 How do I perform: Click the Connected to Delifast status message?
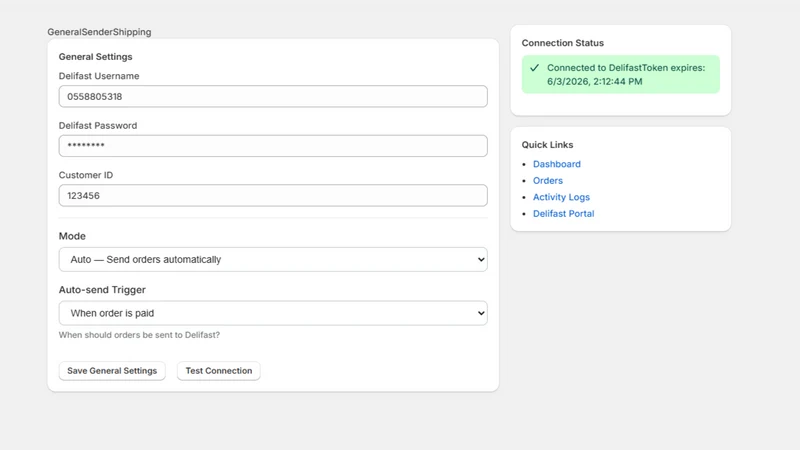[620, 74]
